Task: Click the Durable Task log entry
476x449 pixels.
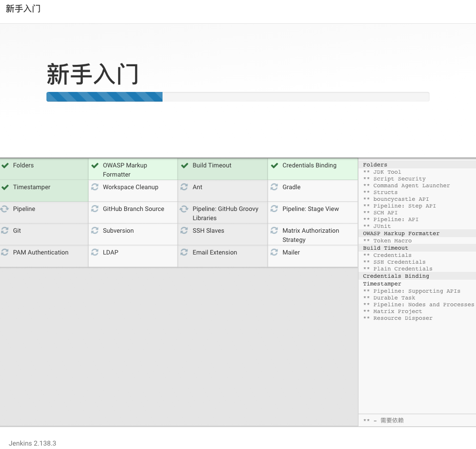Action: point(389,298)
